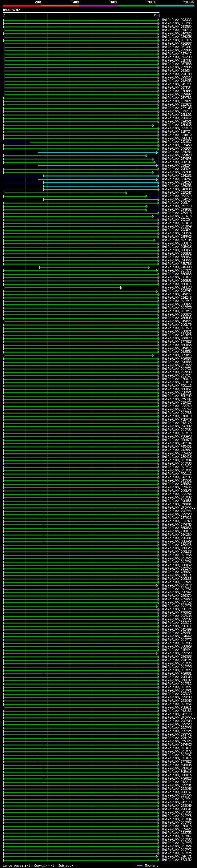Select UniRef100_Q96370 label
The image size is (197, 868).
click(177, 596)
